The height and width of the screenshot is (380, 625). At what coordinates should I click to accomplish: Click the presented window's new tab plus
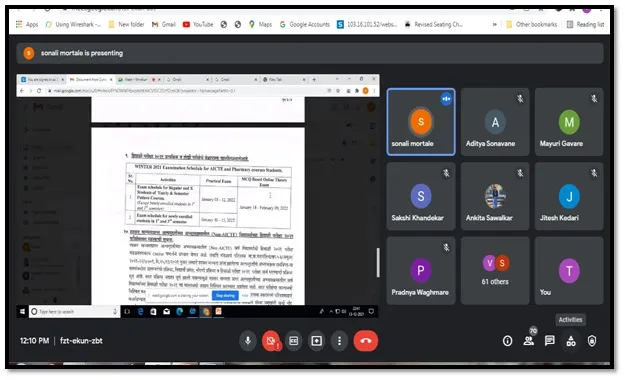click(x=314, y=79)
